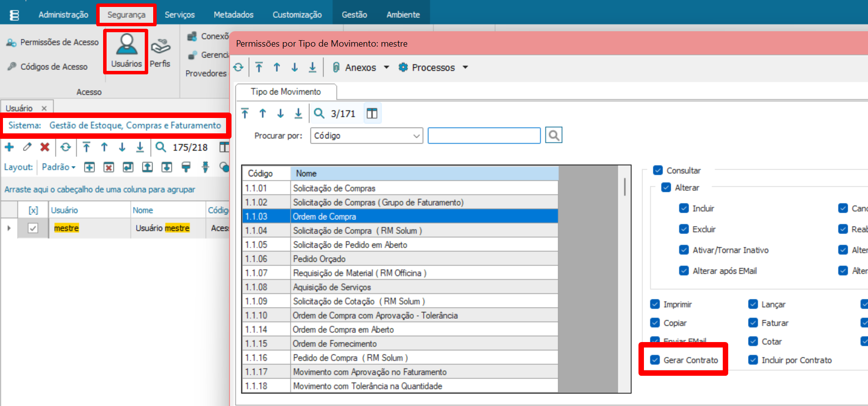This screenshot has height=406, width=868.
Task: Uncheck the Consultar permission
Action: pos(658,171)
